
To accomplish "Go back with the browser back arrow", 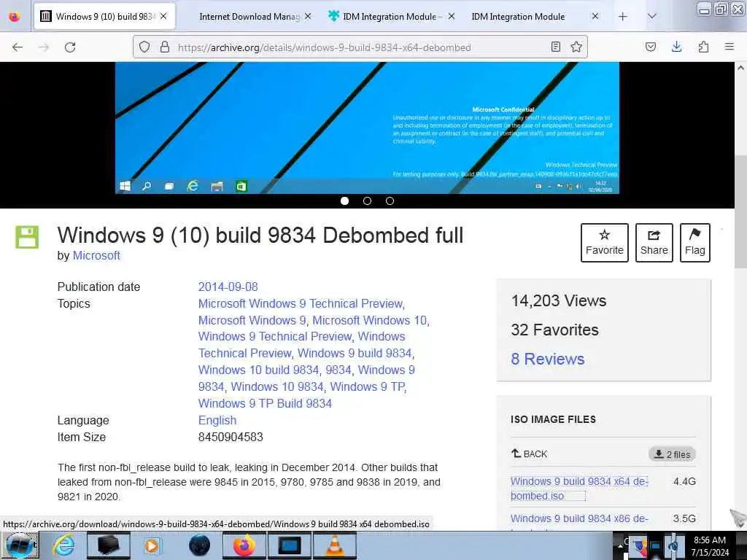I will (x=18, y=47).
